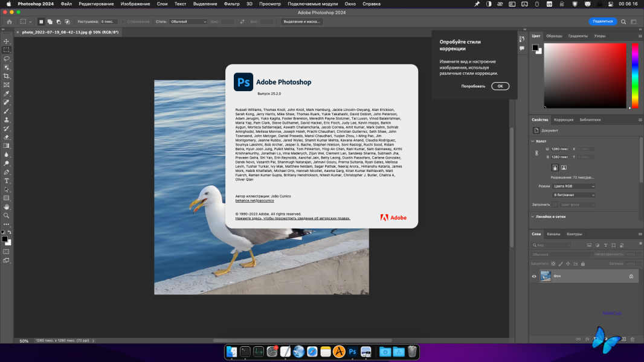This screenshot has height=362, width=644.
Task: Select the Horizontal Type tool
Action: 7,181
